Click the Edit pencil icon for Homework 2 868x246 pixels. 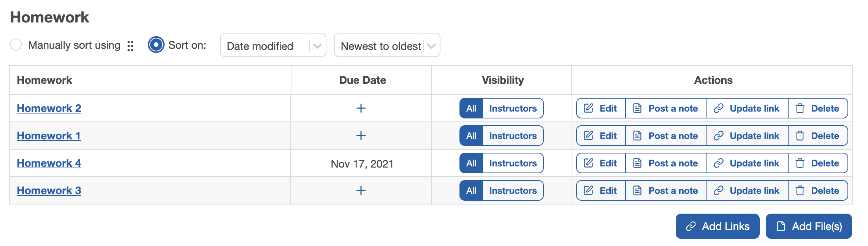click(588, 108)
